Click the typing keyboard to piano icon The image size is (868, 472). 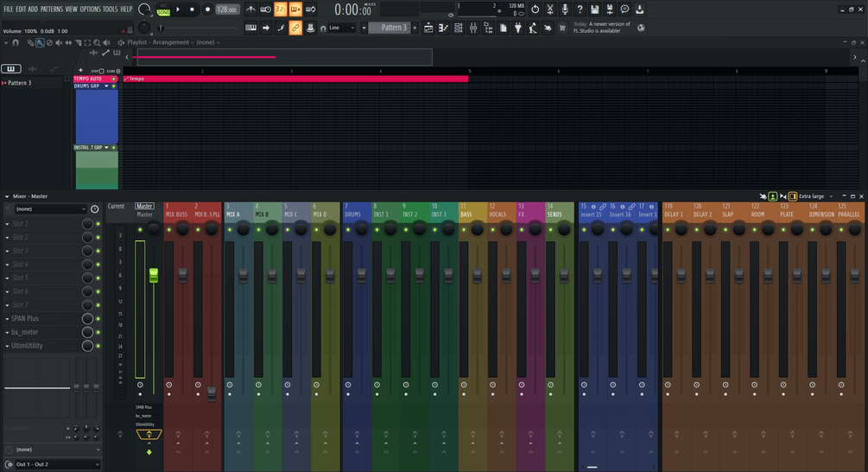pos(250,28)
